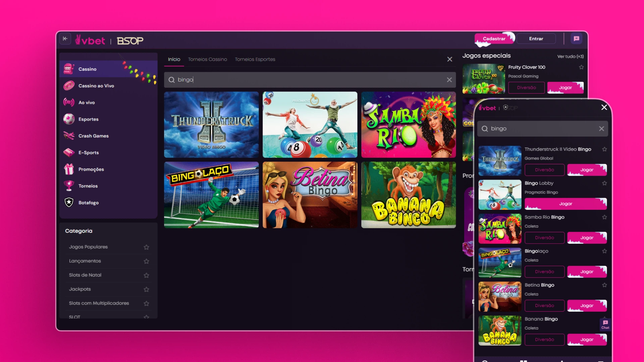Click Diversão for Samba Rio Bingo
Viewport: 644px width, 362px height.
coord(544,238)
